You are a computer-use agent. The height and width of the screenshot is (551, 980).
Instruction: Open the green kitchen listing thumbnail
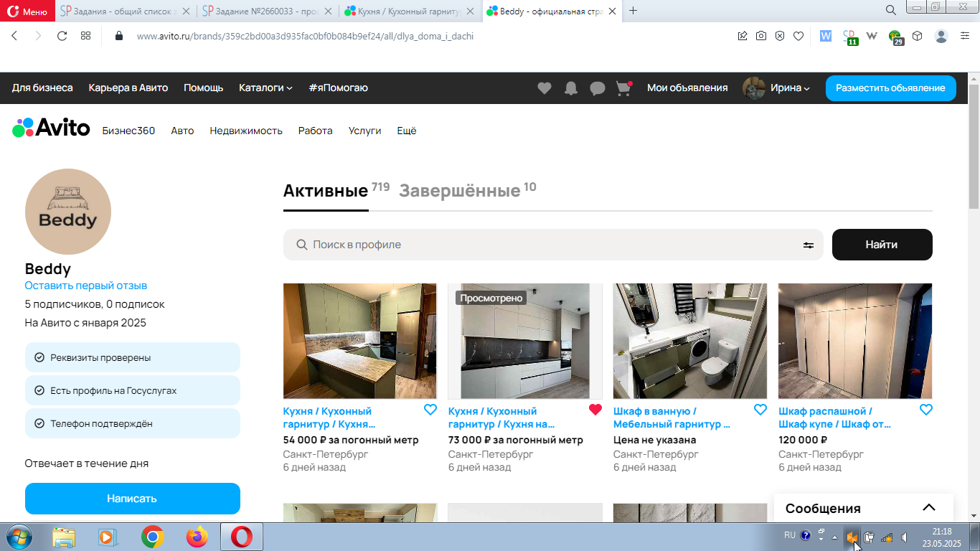coord(359,341)
